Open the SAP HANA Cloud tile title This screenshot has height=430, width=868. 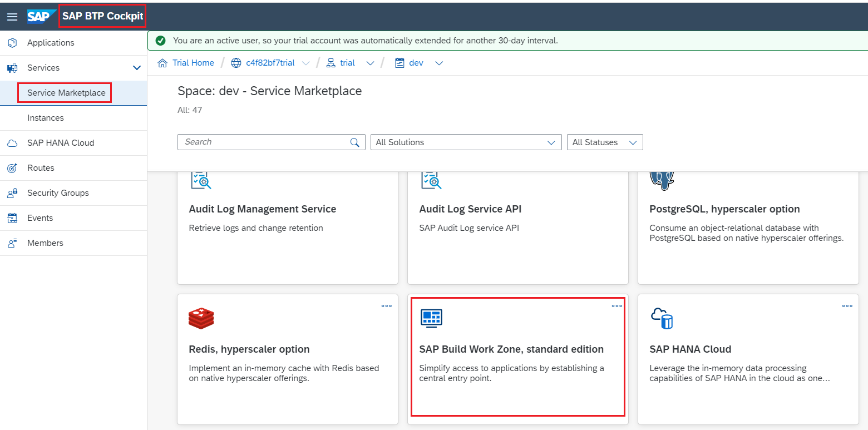pyautogui.click(x=690, y=349)
